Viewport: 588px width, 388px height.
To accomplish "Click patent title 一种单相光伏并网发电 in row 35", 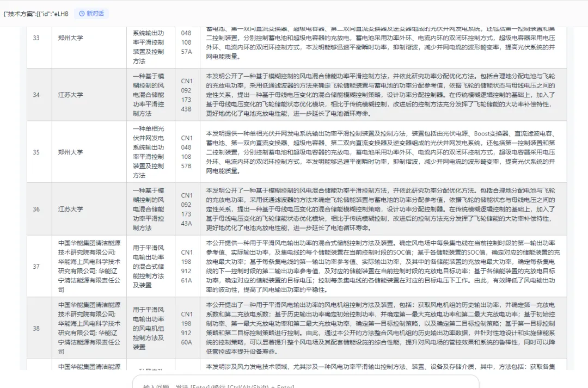I will 149,152.
